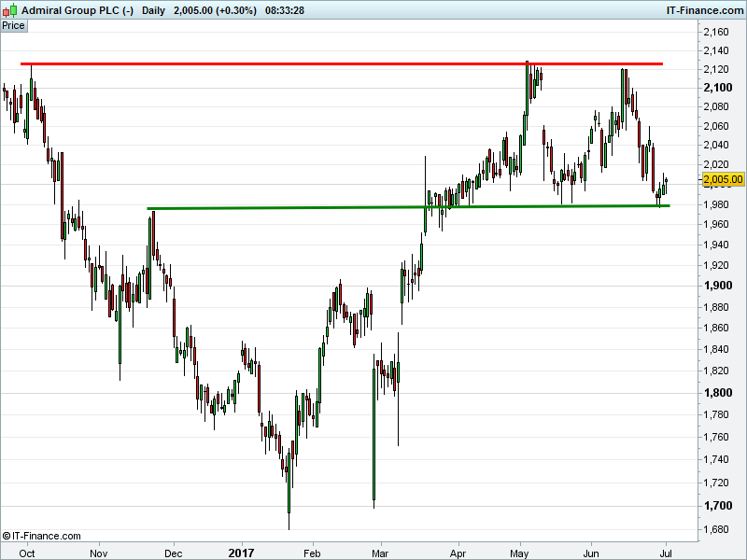The width and height of the screenshot is (747, 560).
Task: Click the Apr date axis label
Action: (x=458, y=553)
